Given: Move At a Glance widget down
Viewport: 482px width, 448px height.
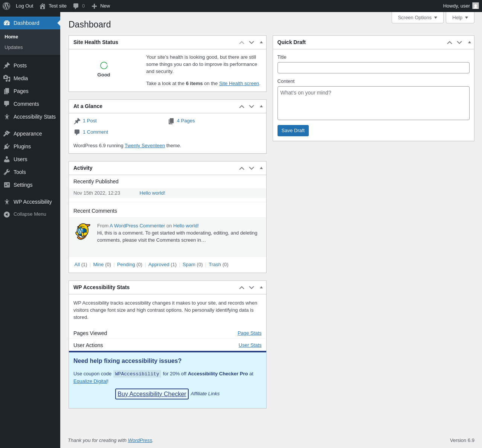Looking at the screenshot, I should (x=252, y=107).
